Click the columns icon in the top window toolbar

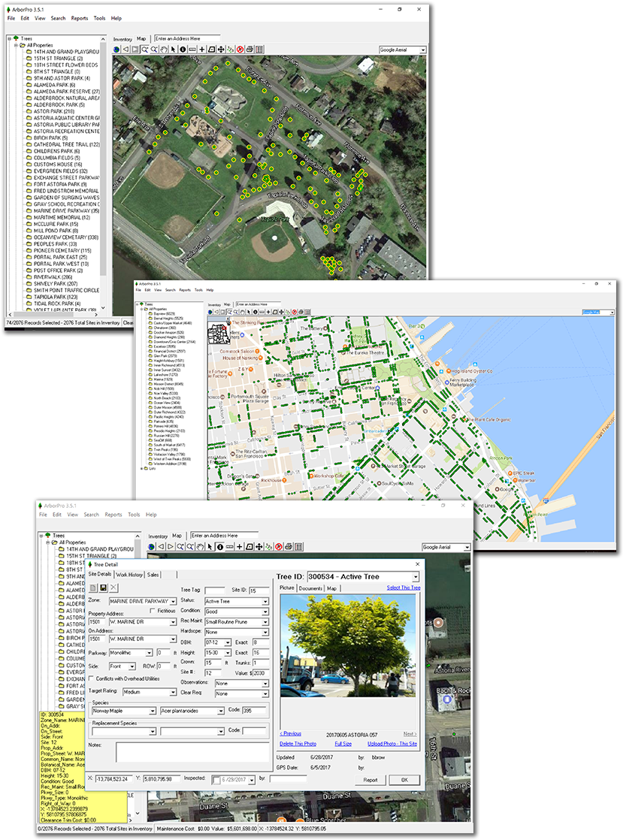pos(259,50)
